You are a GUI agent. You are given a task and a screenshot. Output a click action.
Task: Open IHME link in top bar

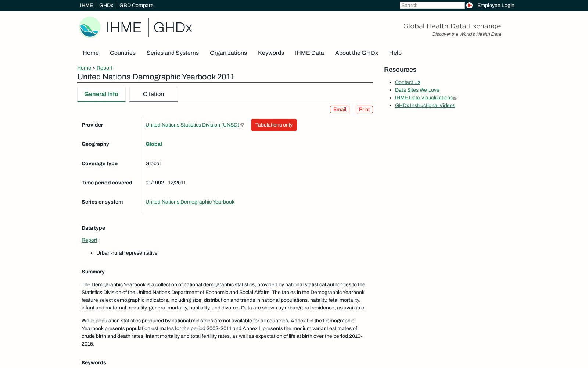pos(86,5)
